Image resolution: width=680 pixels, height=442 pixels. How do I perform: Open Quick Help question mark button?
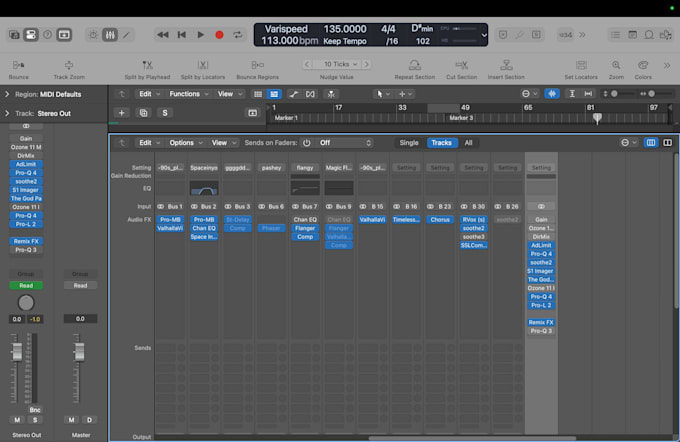click(47, 35)
